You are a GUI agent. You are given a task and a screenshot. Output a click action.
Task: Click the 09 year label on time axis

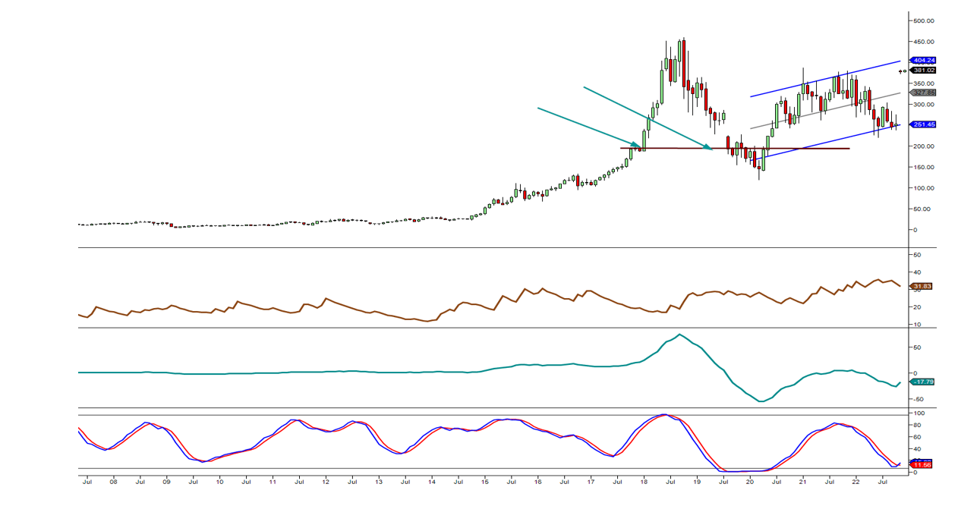(166, 481)
